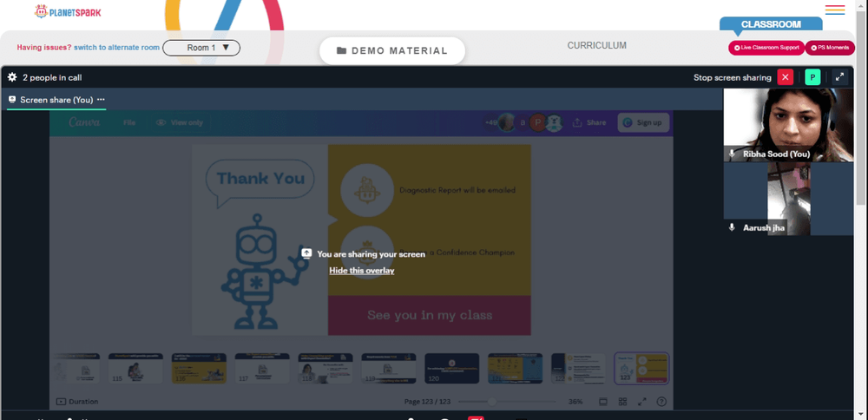The image size is (868, 420).
Task: Open the Canva help icon
Action: pos(661,402)
